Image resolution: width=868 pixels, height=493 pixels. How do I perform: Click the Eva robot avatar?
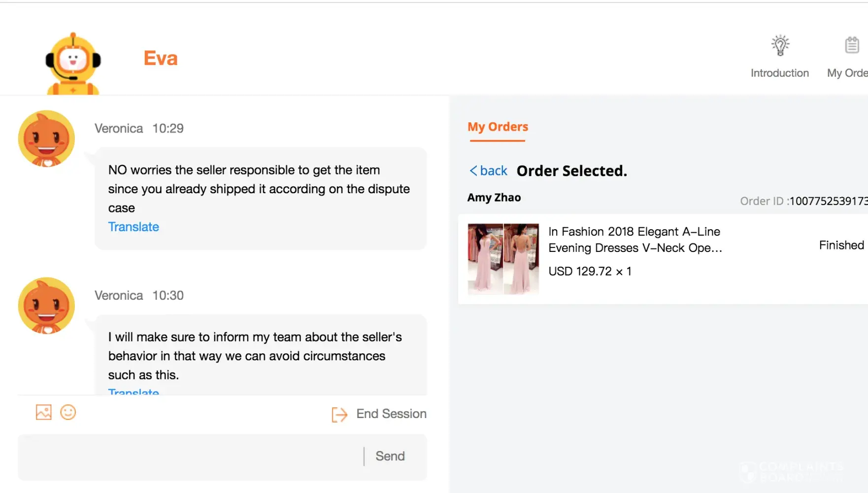pyautogui.click(x=73, y=63)
